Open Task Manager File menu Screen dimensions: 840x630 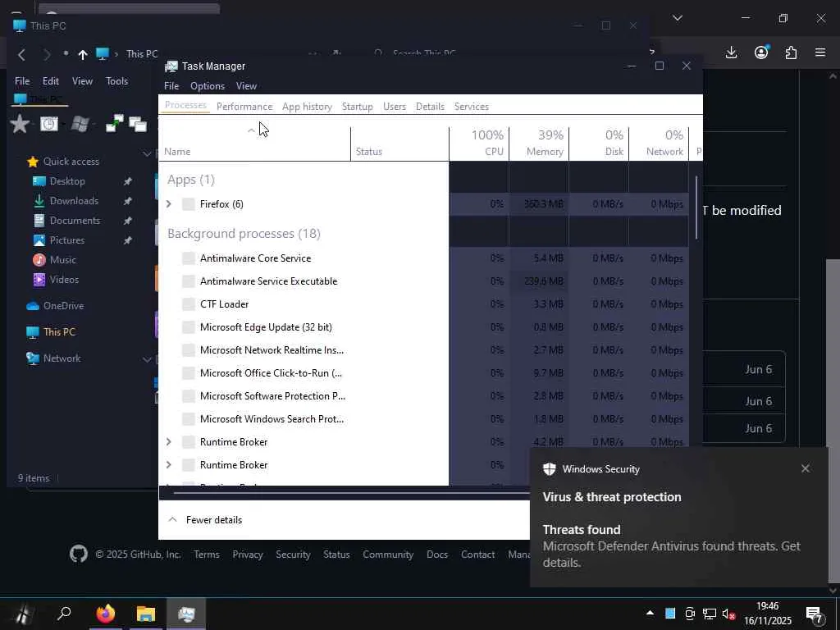[171, 85]
